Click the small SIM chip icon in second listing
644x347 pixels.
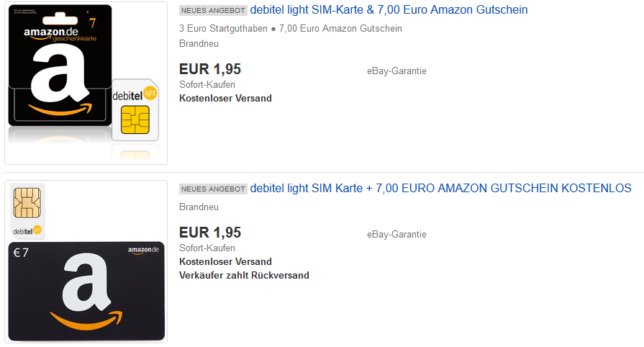click(27, 202)
